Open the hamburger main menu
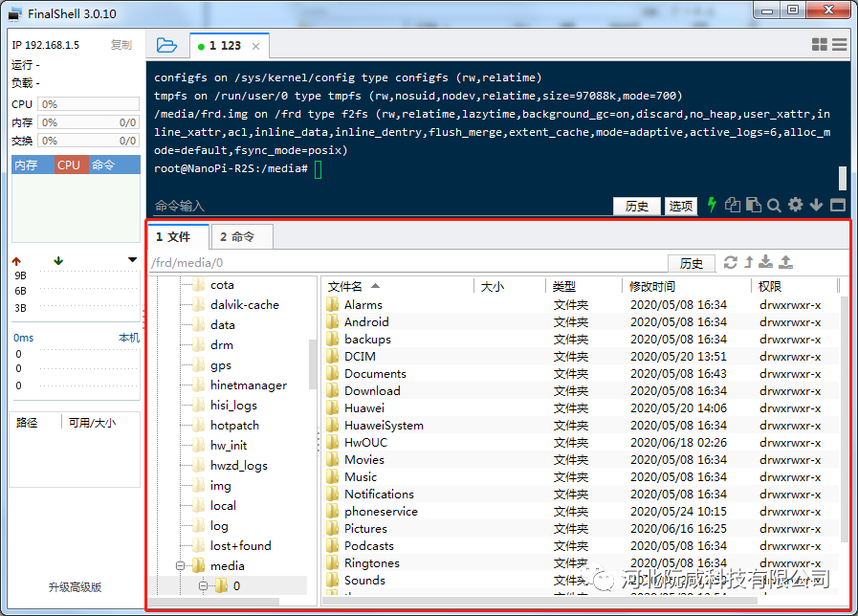The height and width of the screenshot is (616, 858). (x=840, y=44)
